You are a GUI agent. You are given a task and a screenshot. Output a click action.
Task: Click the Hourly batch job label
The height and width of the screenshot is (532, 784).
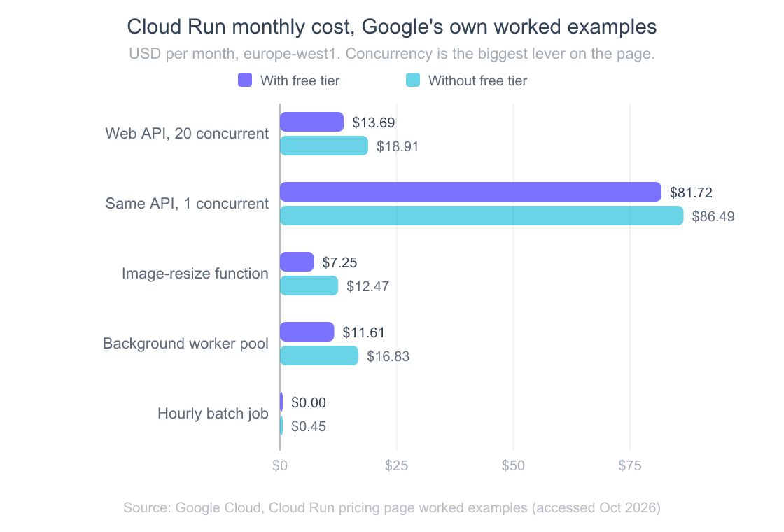pos(213,414)
